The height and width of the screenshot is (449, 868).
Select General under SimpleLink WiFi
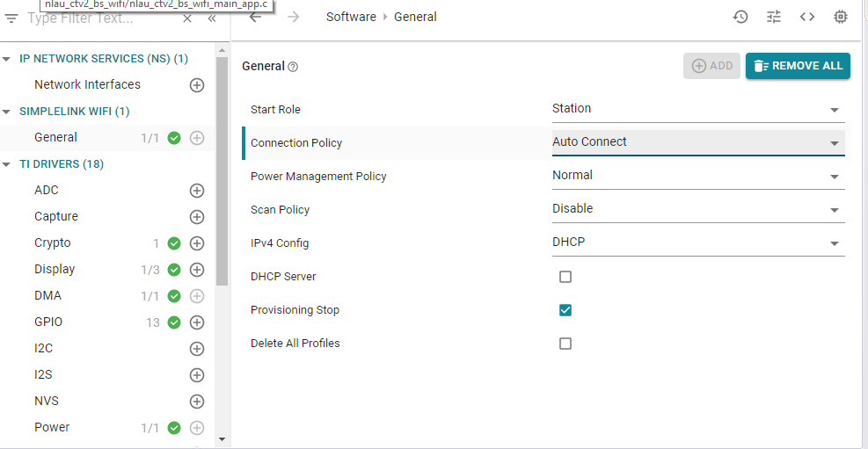tap(56, 138)
